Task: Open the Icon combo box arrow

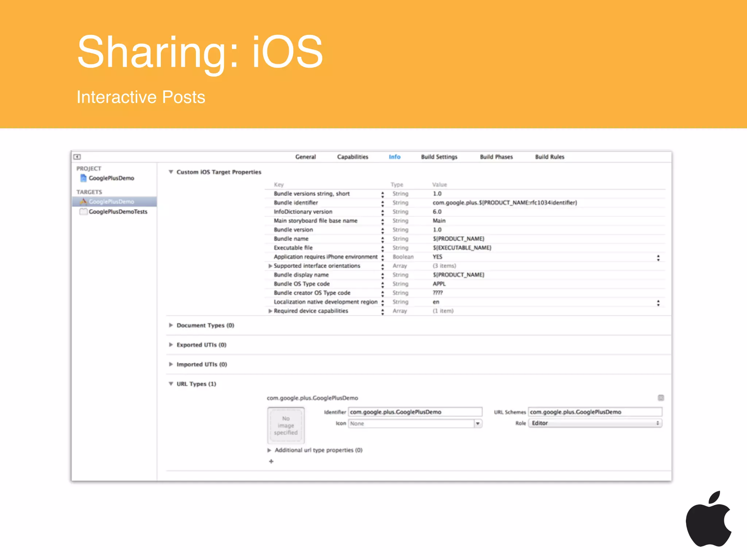Action: [x=478, y=424]
